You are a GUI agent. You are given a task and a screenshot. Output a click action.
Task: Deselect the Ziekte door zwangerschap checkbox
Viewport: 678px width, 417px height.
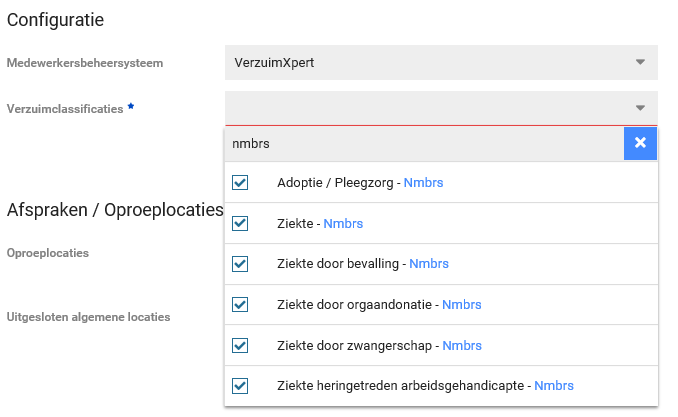tap(240, 345)
